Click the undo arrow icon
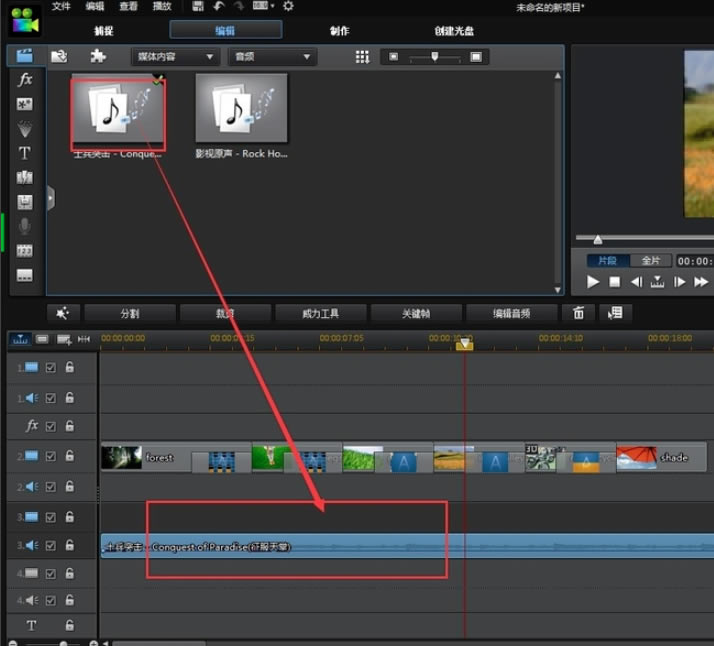 click(218, 6)
